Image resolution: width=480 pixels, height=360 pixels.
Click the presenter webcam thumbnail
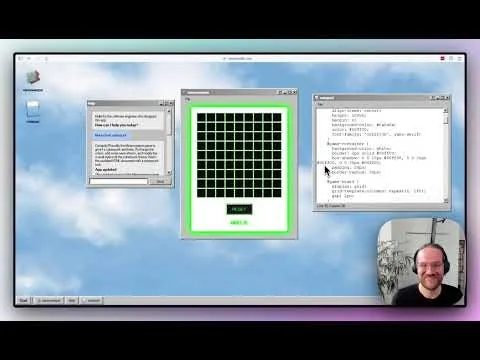[421, 262]
